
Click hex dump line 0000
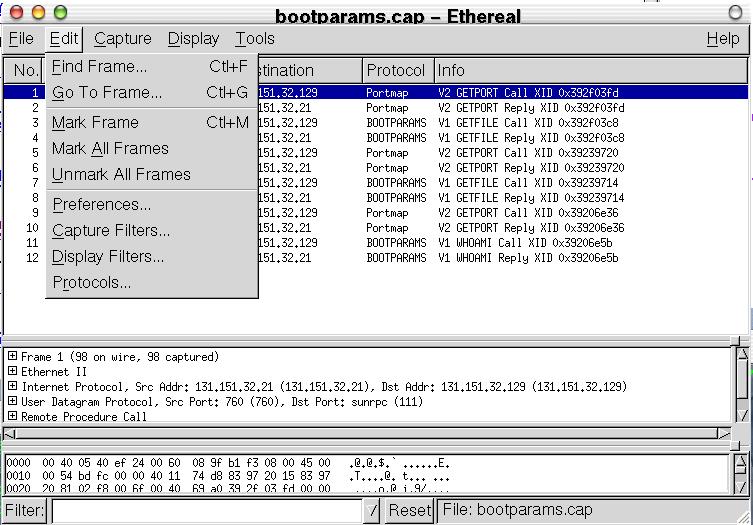click(x=228, y=463)
